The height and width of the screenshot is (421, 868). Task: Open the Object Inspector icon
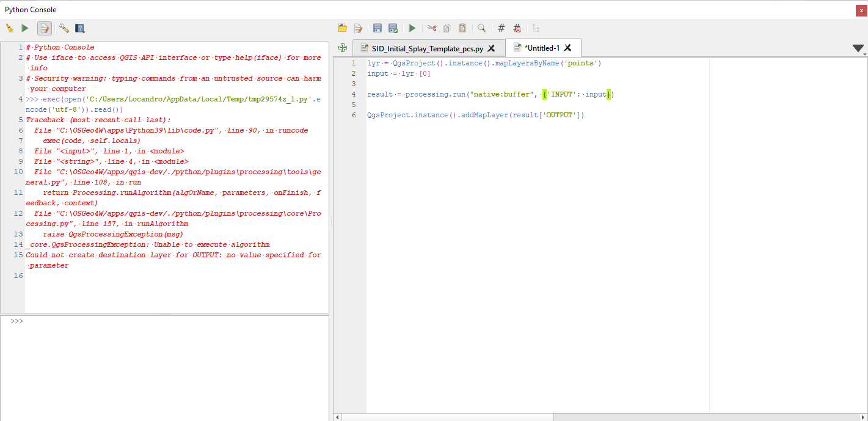(x=536, y=28)
